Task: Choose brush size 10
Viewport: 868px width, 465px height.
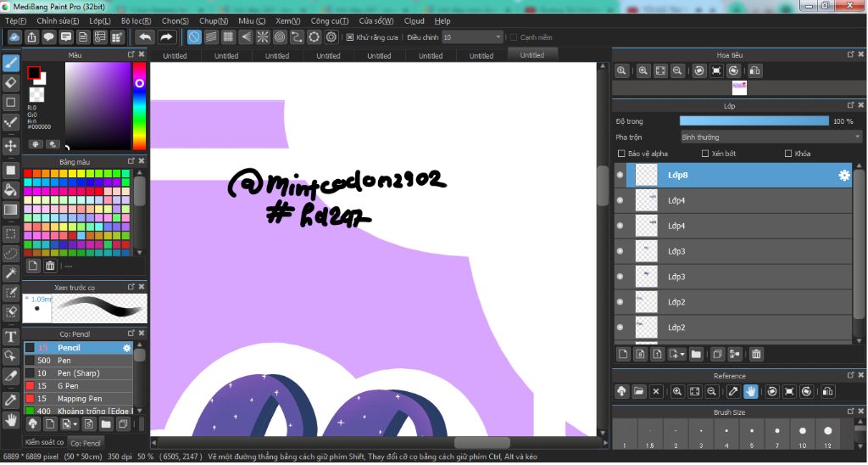Action: (x=802, y=434)
